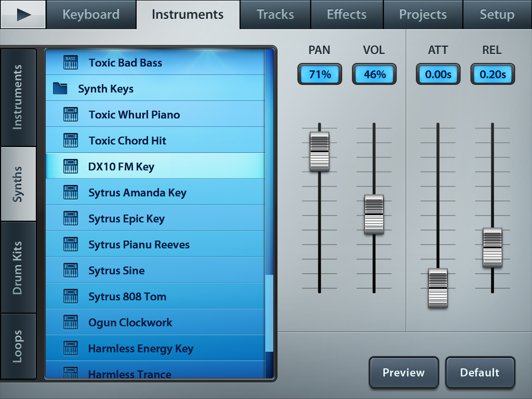Select Harmless Trance at the list bottom
The width and height of the screenshot is (532, 399).
click(155, 370)
